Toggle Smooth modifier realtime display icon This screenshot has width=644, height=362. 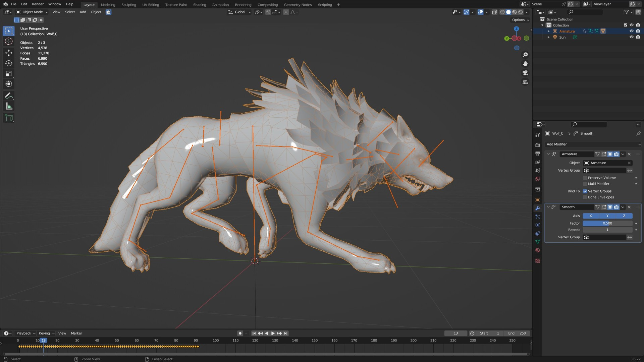click(610, 207)
